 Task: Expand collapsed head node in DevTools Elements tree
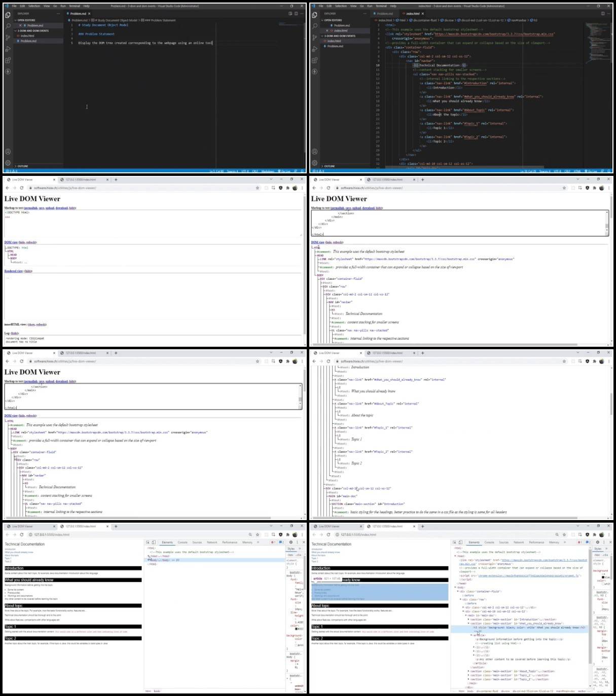[x=149, y=556]
